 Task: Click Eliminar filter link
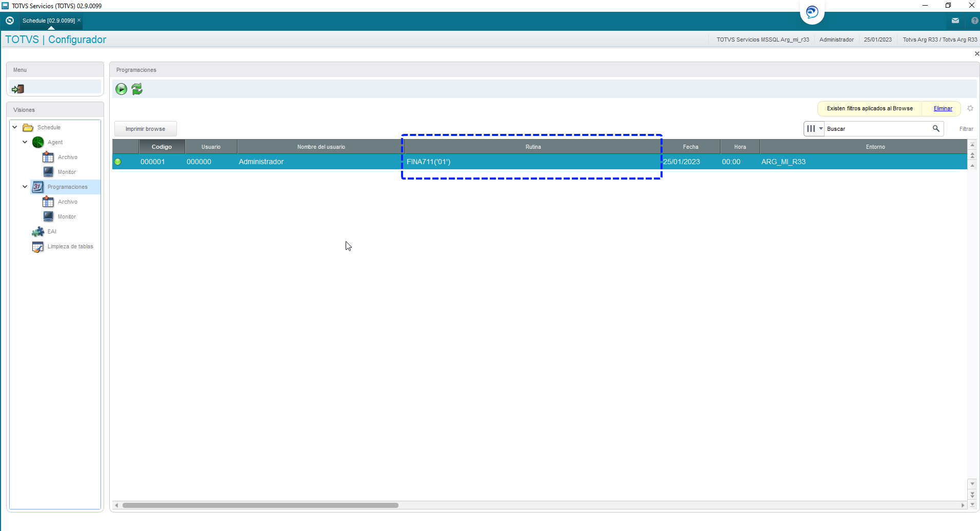click(943, 108)
